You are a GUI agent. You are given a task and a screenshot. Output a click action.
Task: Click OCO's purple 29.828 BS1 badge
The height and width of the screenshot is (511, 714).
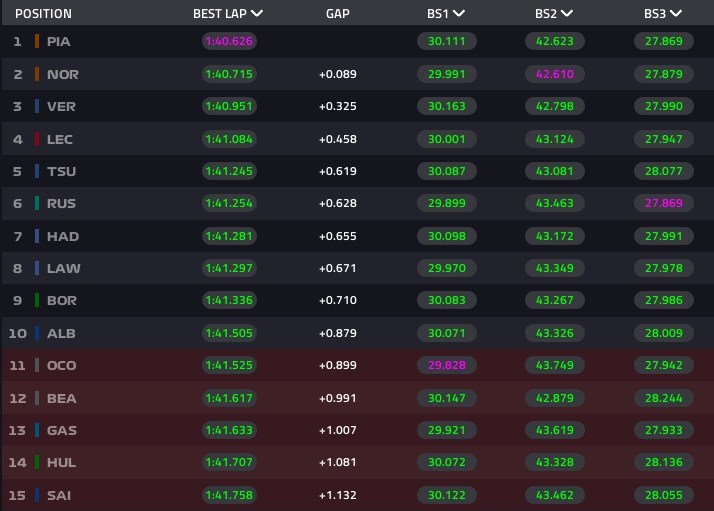447,365
